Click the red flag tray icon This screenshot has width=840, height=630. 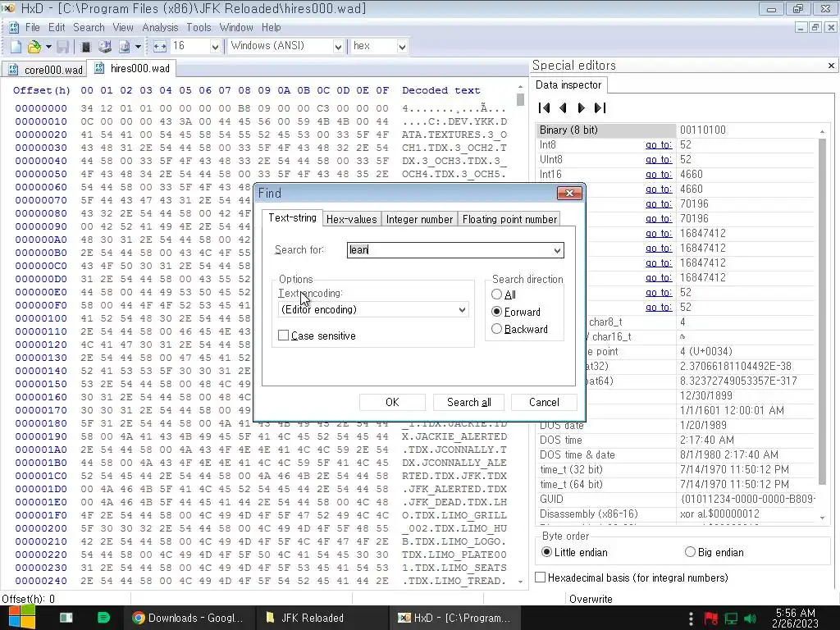(711, 619)
